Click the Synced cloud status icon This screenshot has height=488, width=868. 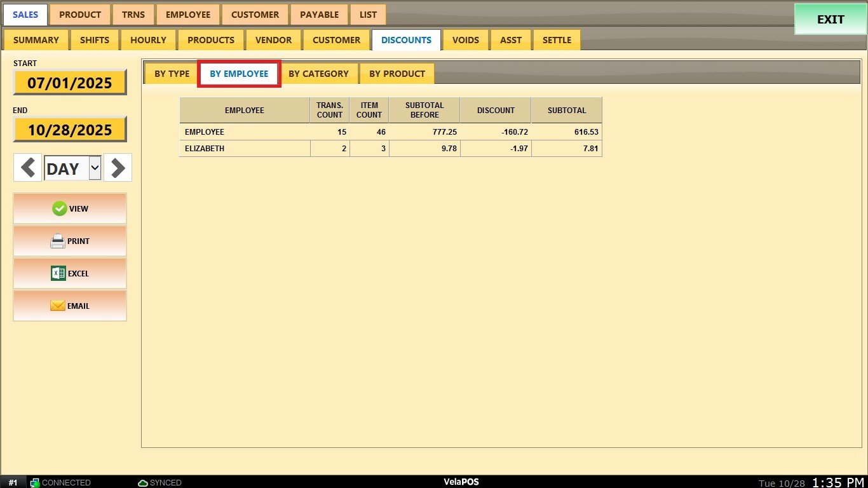[x=143, y=483]
